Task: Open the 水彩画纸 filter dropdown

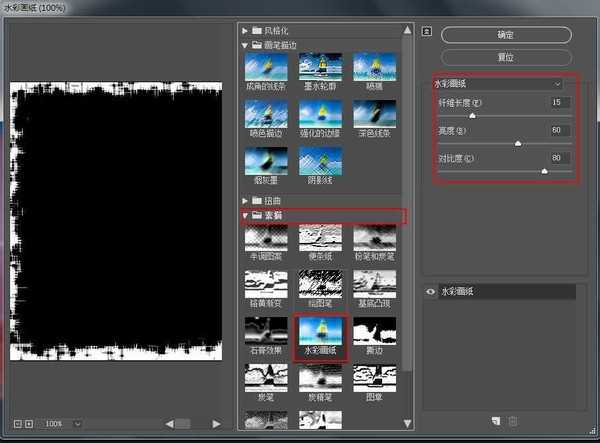Action: (x=499, y=85)
